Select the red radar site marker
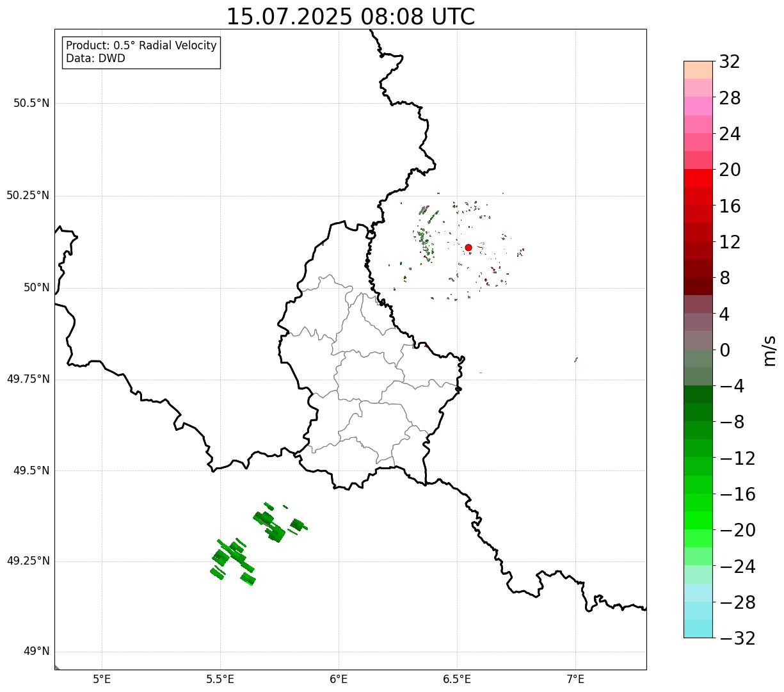Viewport: 784px width, 692px height. pos(468,248)
